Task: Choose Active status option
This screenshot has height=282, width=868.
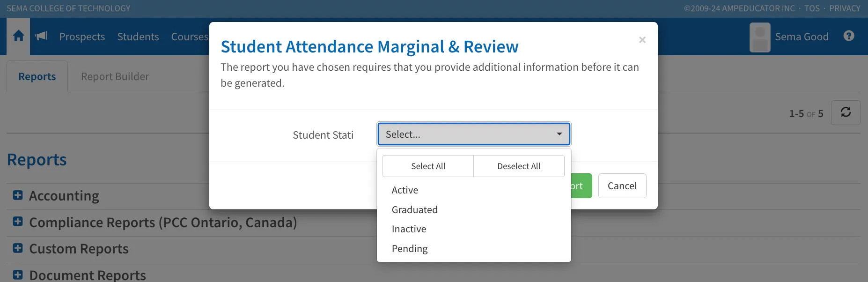Action: (405, 190)
